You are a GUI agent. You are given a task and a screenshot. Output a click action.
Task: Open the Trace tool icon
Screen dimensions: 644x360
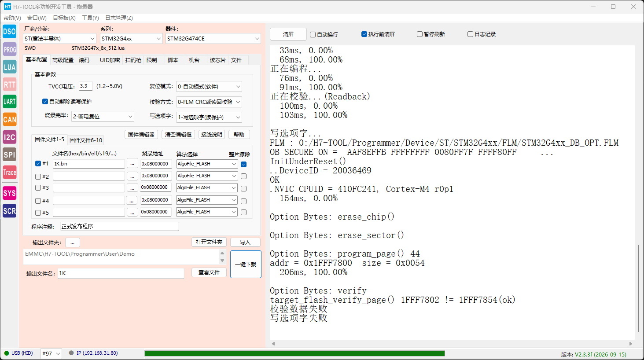point(9,172)
